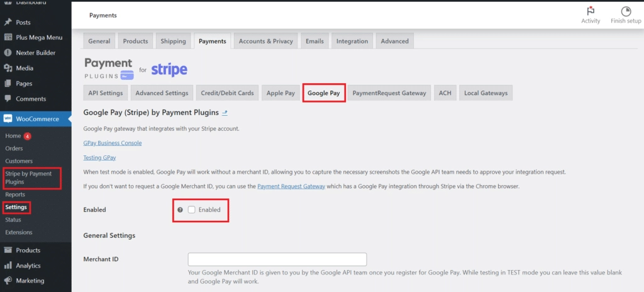Click inside the Merchant ID field
644x292 pixels.
tap(277, 259)
